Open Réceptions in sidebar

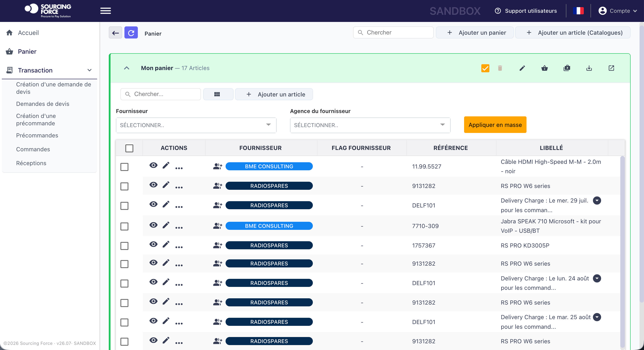(31, 163)
